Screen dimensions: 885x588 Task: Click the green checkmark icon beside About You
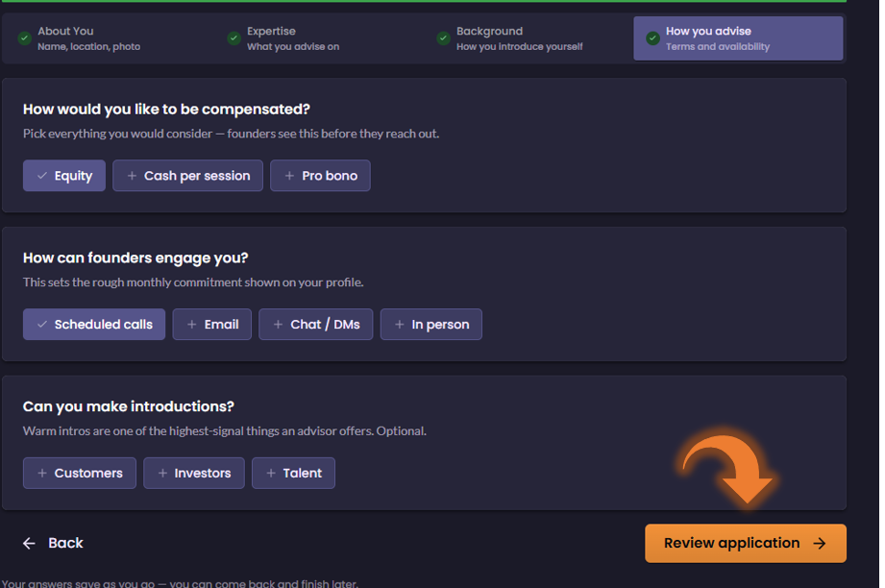pyautogui.click(x=24, y=38)
